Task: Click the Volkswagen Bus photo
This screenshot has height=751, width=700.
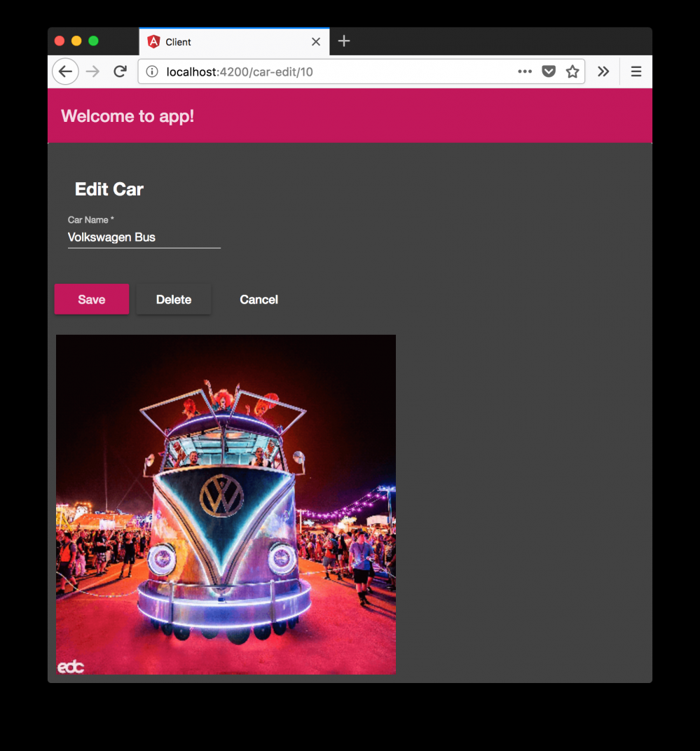Action: pos(226,504)
